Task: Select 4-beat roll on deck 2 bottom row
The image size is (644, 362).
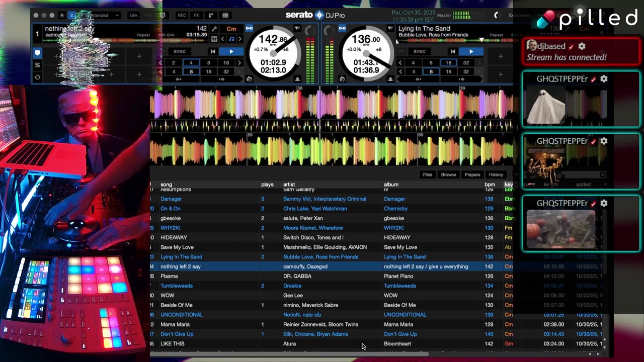Action: point(414,72)
